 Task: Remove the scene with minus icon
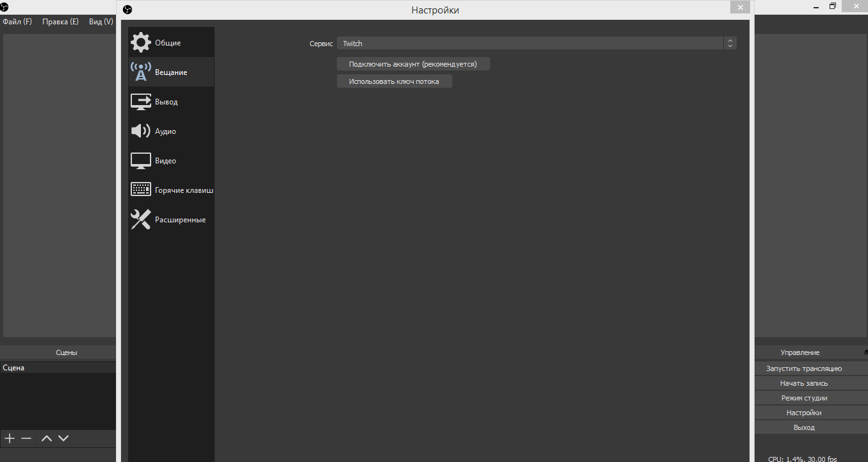[26, 438]
